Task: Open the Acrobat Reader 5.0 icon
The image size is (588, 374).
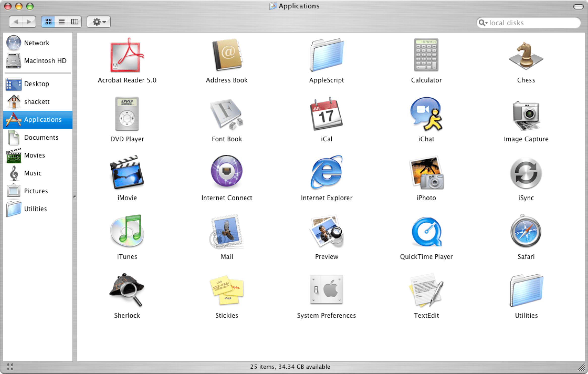Action: coord(127,55)
